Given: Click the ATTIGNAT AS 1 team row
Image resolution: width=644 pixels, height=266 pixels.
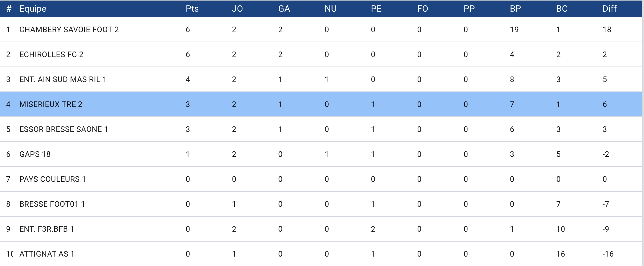Looking at the screenshot, I should (x=321, y=254).
